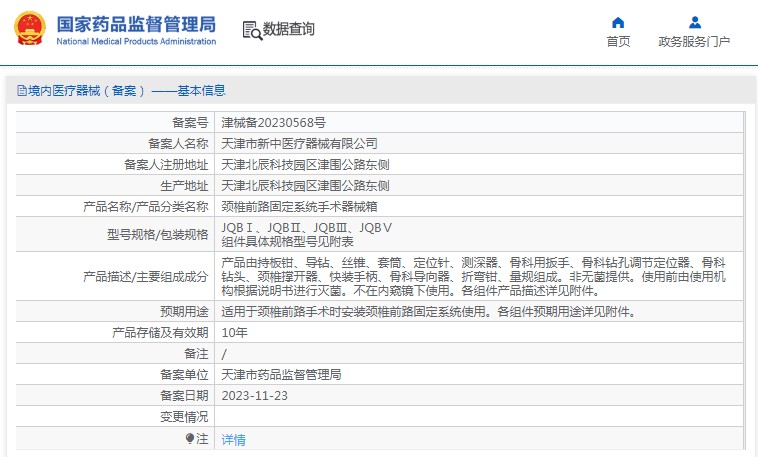Click the 产品名称/产品分类名称 label
Image resolution: width=758 pixels, height=457 pixels.
click(146, 207)
